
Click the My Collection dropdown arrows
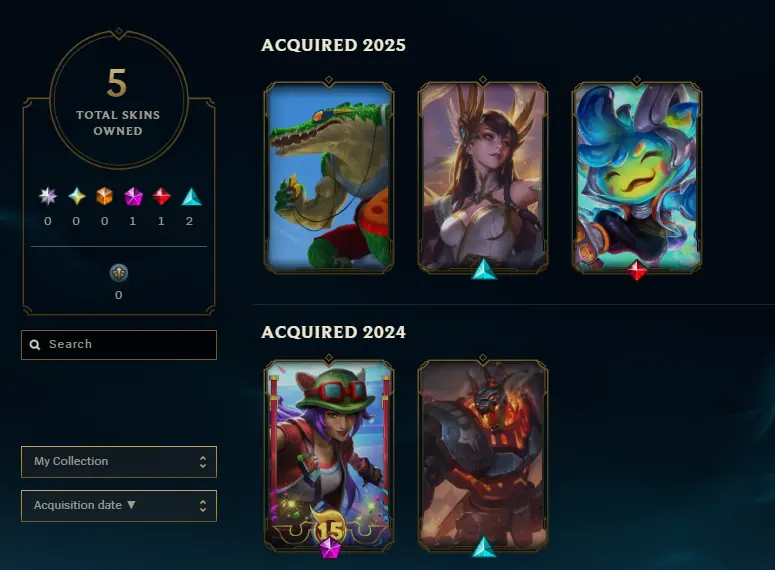(x=203, y=462)
